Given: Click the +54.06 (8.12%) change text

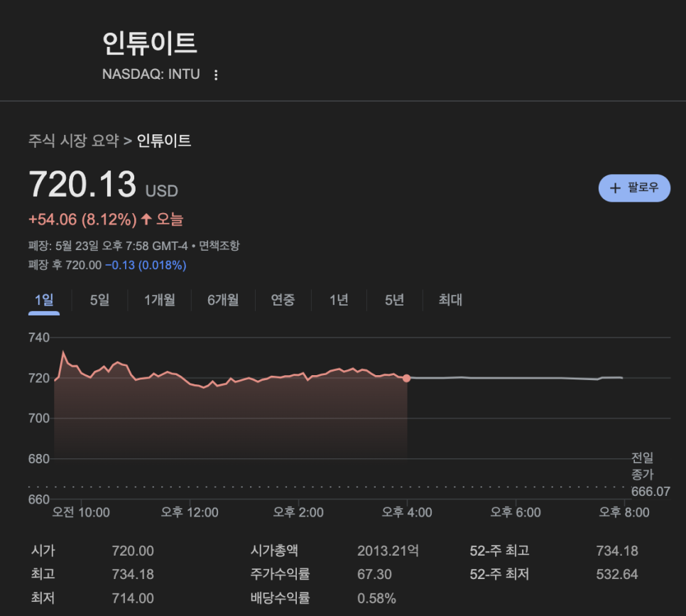Looking at the screenshot, I should pyautogui.click(x=82, y=220).
